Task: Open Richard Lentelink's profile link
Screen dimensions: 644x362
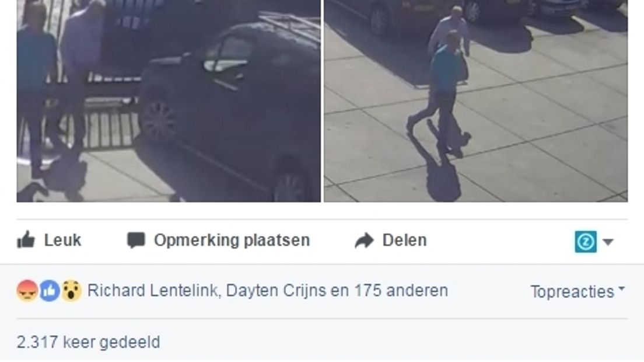Action: (x=152, y=291)
